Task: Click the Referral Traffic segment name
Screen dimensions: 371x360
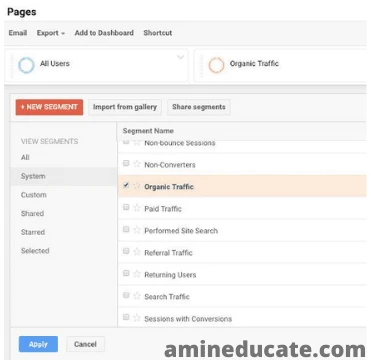Action: [x=168, y=253]
